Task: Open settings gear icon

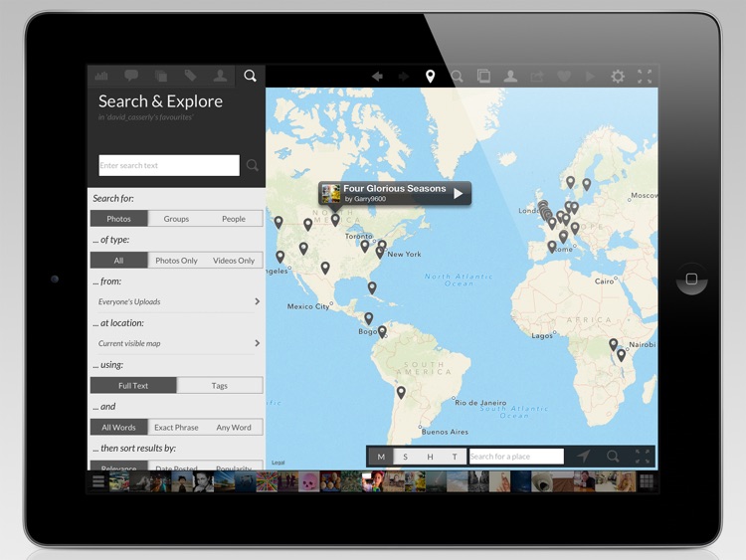Action: coord(618,77)
